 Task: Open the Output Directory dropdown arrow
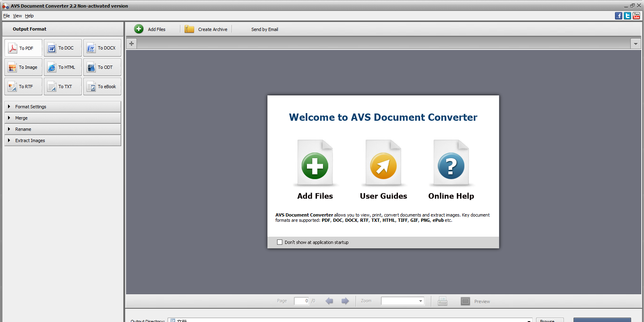529,320
